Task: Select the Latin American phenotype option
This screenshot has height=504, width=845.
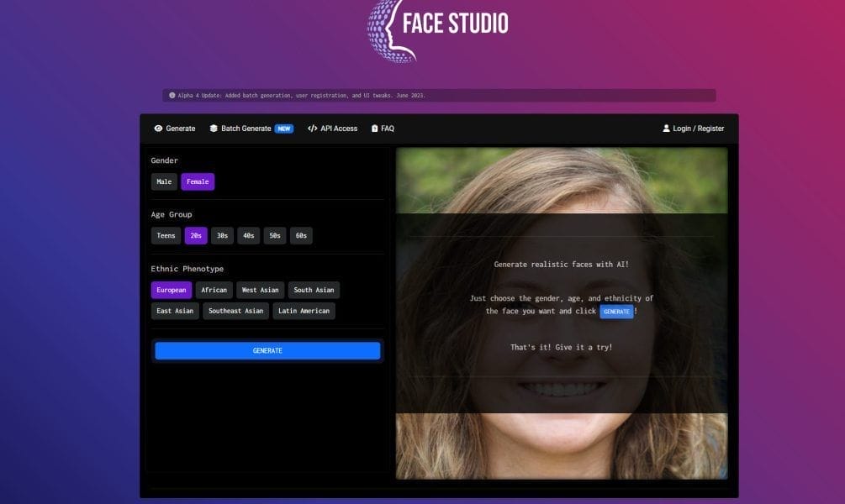Action: pos(304,310)
